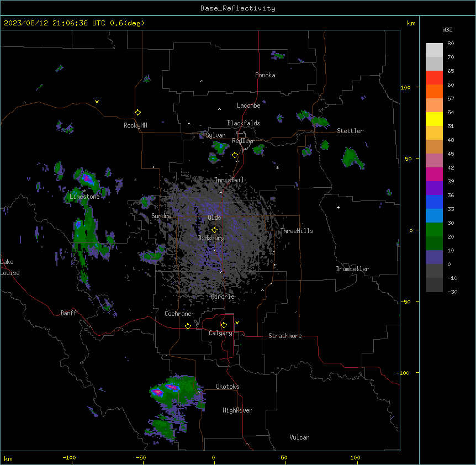Image resolution: width=476 pixels, height=465 pixels.
Task: Select the purple 10 dBZ color swatch
Action: click(x=434, y=257)
